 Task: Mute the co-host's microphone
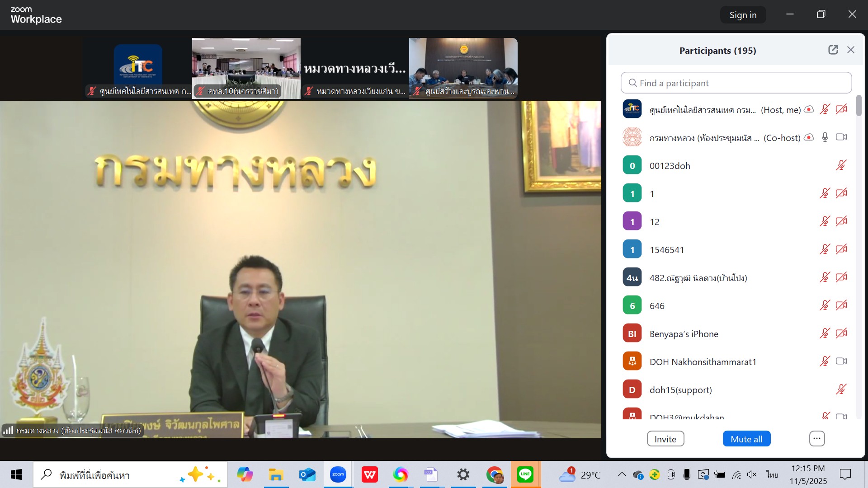pyautogui.click(x=825, y=137)
